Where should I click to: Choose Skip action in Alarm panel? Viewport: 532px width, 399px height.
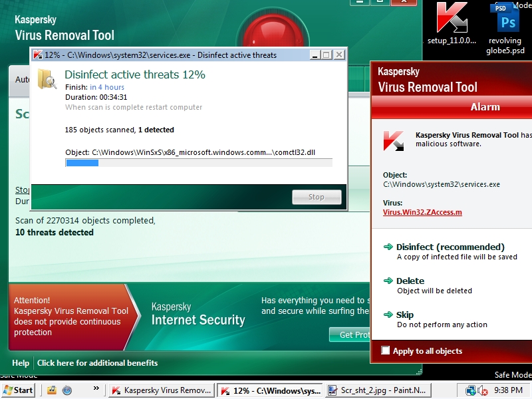coord(405,315)
